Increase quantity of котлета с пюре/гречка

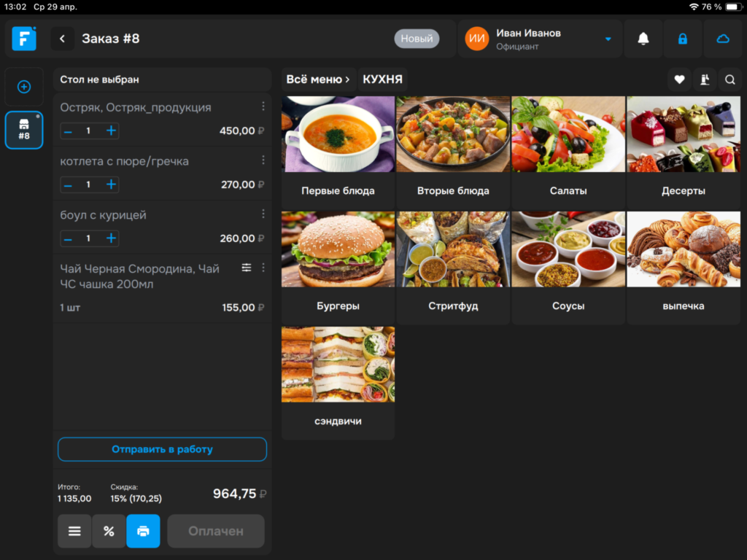[x=111, y=184]
